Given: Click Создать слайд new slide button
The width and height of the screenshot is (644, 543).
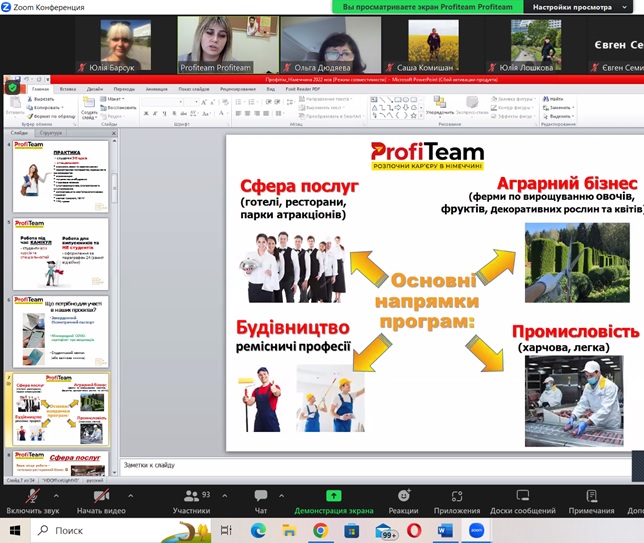Looking at the screenshot, I should coord(89,108).
